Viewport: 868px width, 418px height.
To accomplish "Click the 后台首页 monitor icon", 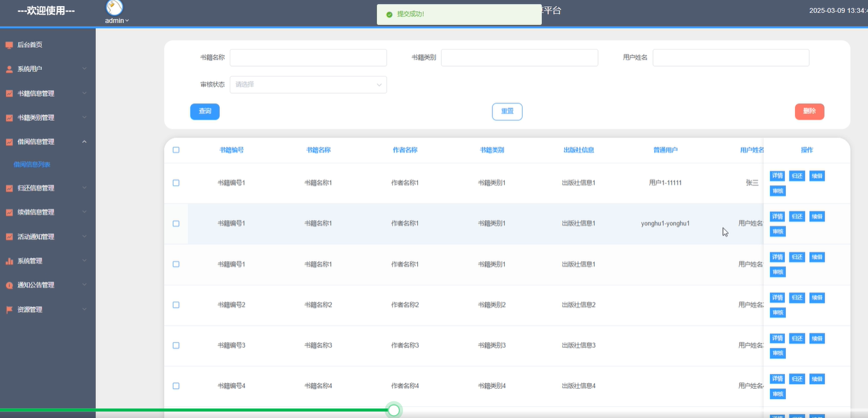I will pos(9,45).
